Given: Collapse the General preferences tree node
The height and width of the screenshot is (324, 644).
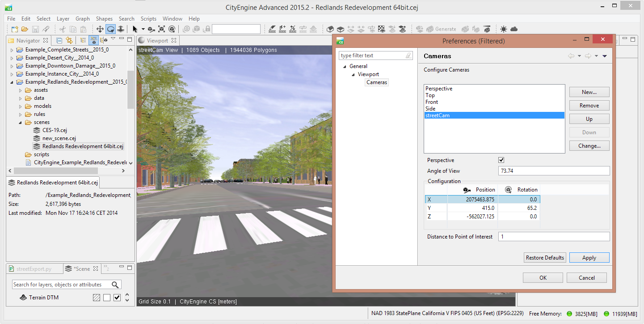Looking at the screenshot, I should pyautogui.click(x=345, y=67).
